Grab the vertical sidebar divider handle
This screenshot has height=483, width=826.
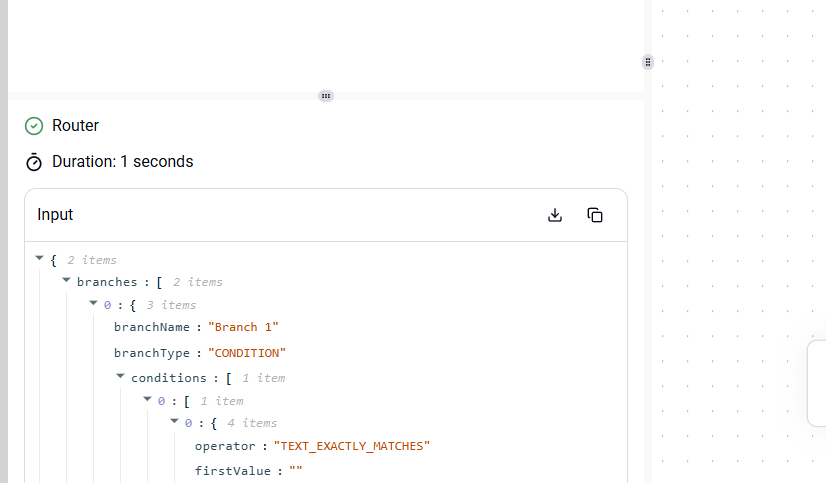(x=648, y=62)
